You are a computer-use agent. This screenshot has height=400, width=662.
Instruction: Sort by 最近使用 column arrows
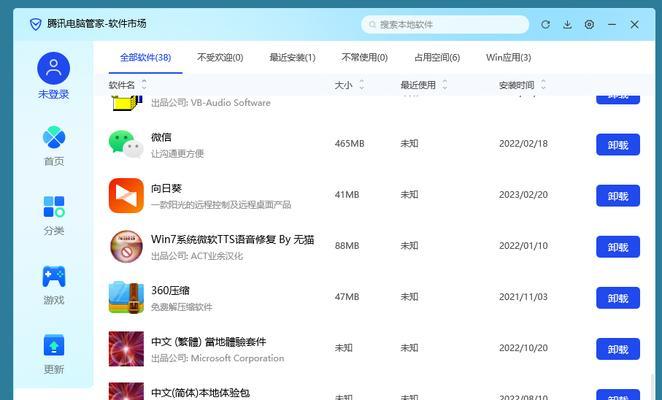[x=445, y=84]
